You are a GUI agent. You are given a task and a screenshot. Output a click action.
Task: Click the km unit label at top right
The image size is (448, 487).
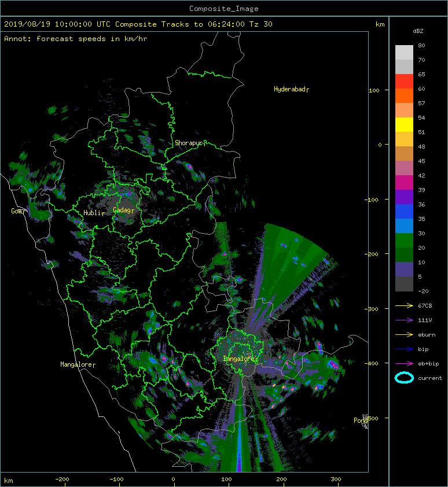(380, 24)
